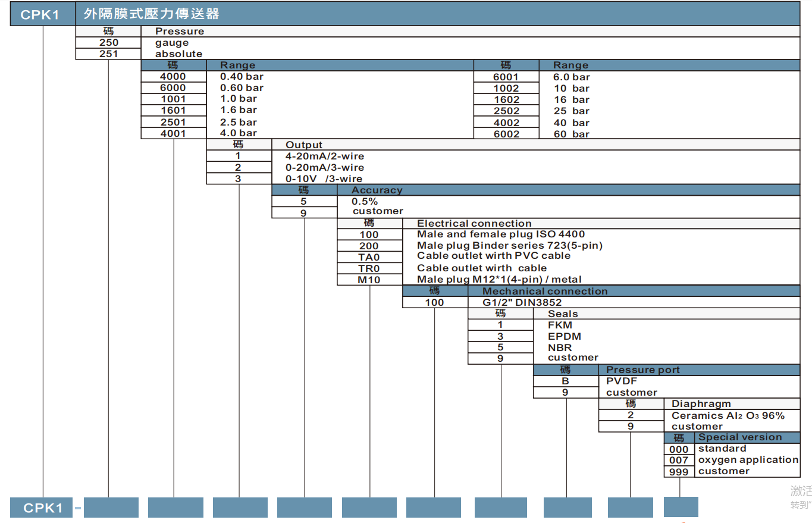Click range code 6002
This screenshot has height=523, width=812.
506,134
